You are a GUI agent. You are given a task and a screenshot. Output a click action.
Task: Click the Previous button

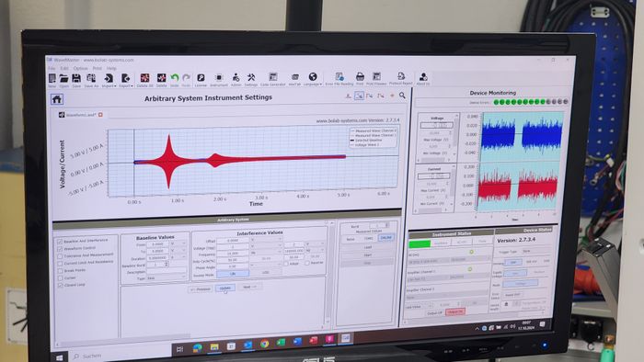coord(200,289)
